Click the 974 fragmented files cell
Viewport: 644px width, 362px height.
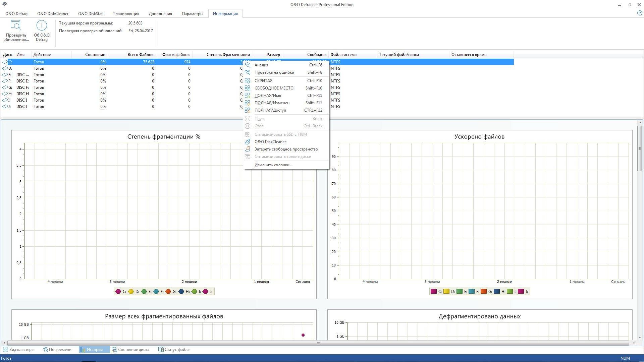point(187,62)
